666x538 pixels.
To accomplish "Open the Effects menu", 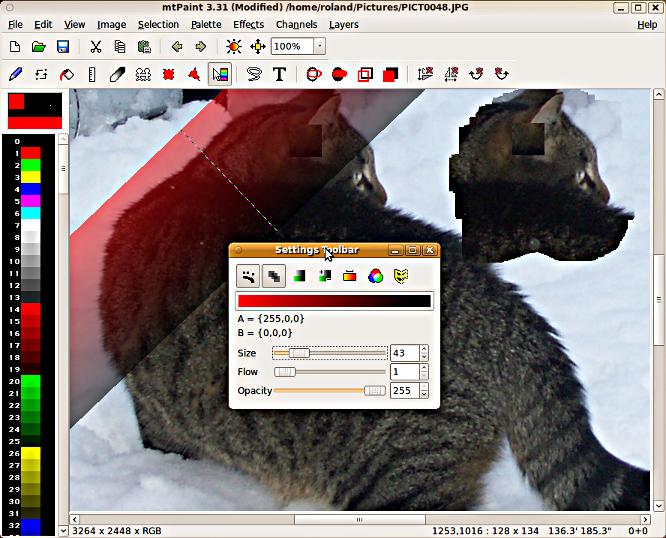I will [x=248, y=24].
